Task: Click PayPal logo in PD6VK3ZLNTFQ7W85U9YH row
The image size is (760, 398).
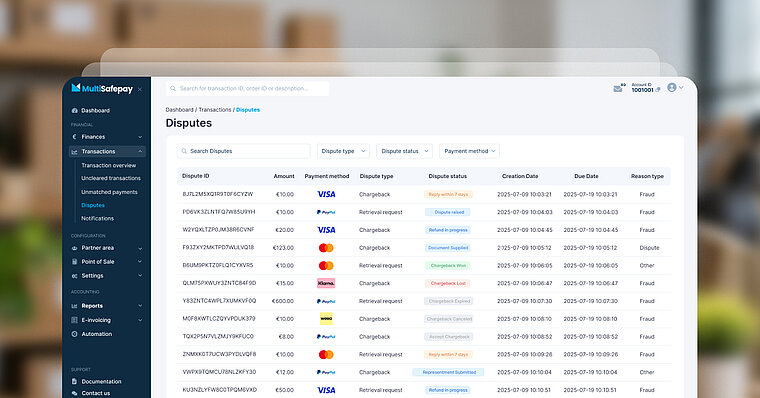Action: (x=326, y=212)
